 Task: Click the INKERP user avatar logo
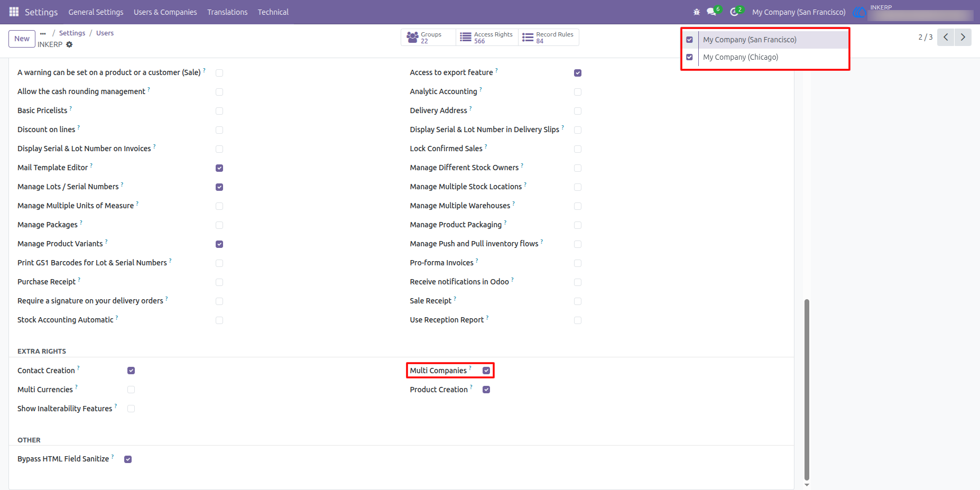pyautogui.click(x=860, y=12)
